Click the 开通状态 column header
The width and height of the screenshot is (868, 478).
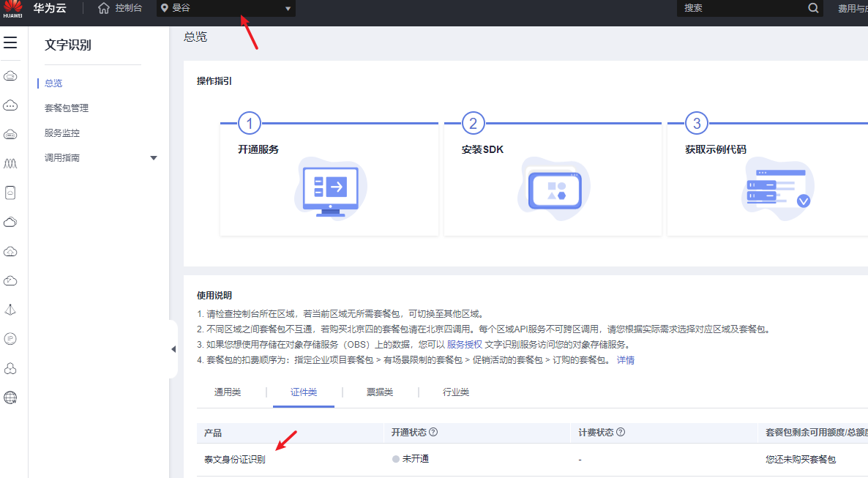[x=409, y=433]
